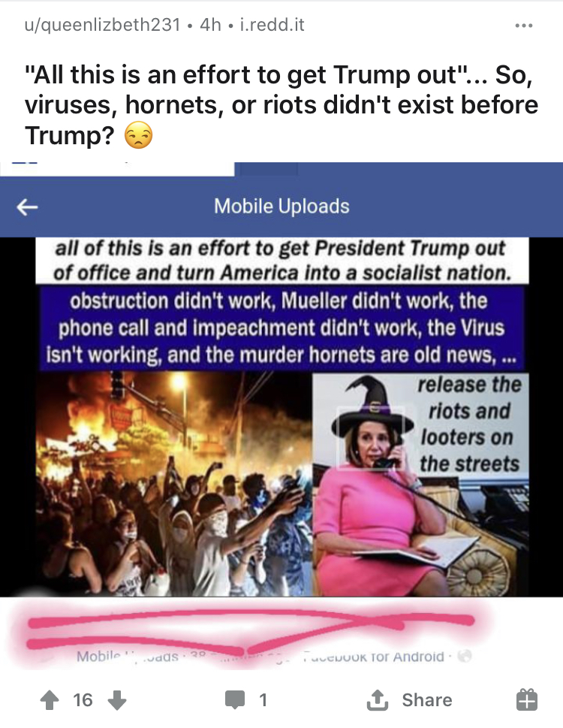Open comments via the speech bubble icon

tap(235, 699)
